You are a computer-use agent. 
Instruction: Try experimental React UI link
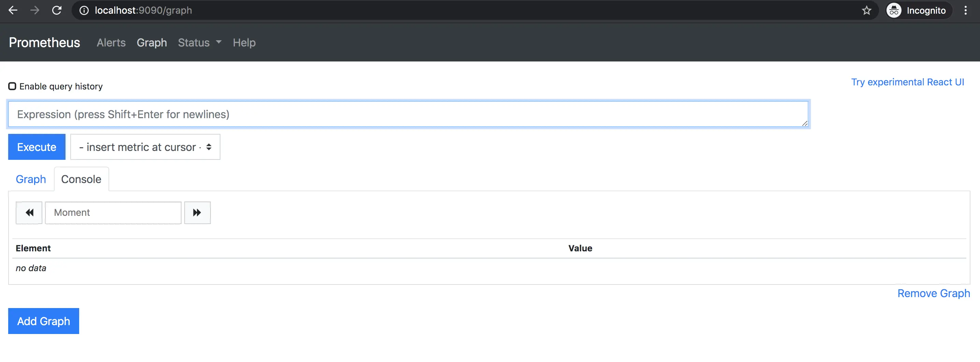click(x=907, y=82)
